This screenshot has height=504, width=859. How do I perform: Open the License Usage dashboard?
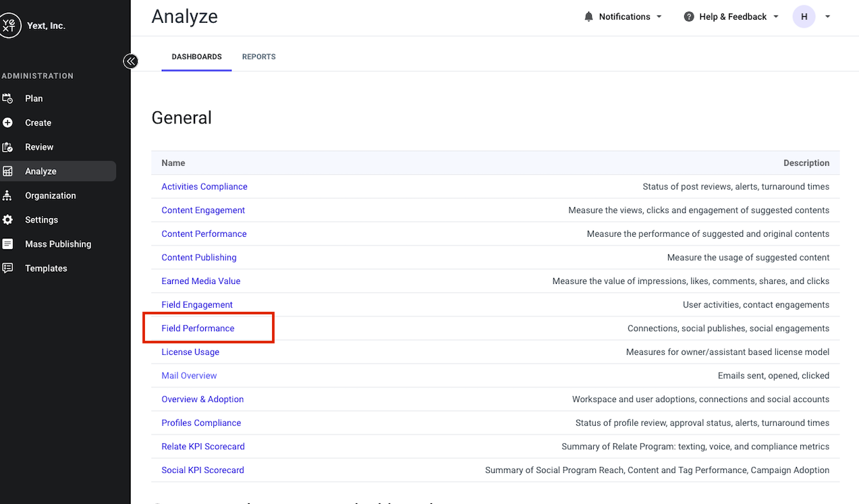[x=190, y=352]
